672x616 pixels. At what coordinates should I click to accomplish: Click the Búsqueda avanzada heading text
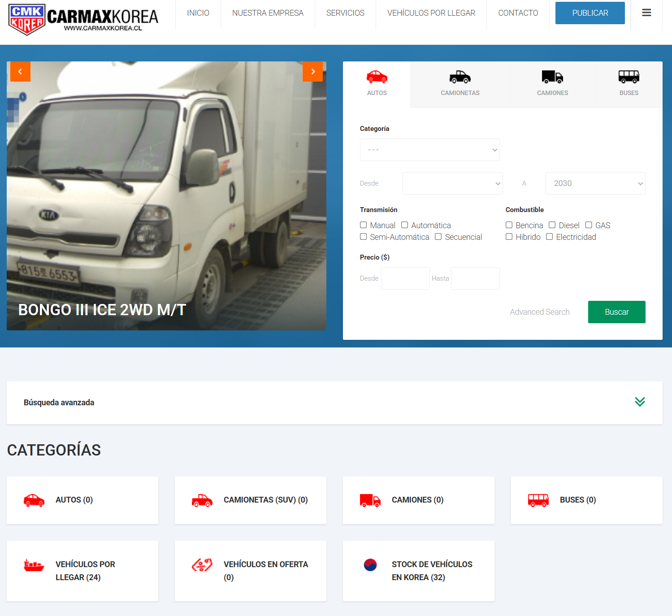[59, 403]
